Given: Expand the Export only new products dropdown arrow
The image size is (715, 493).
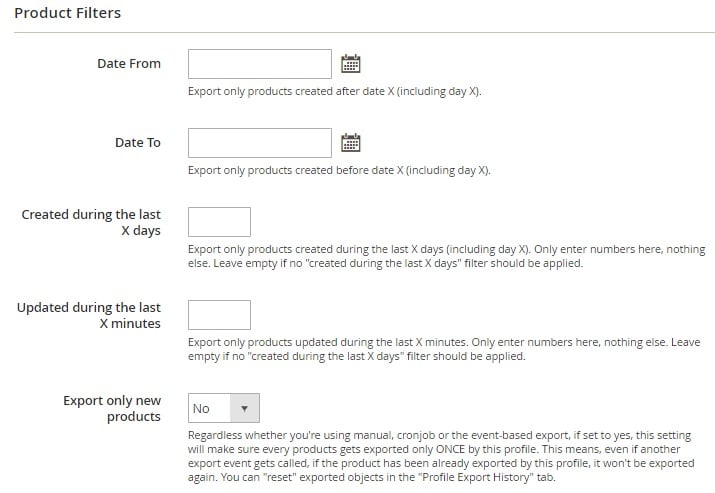Looking at the screenshot, I should [x=244, y=408].
